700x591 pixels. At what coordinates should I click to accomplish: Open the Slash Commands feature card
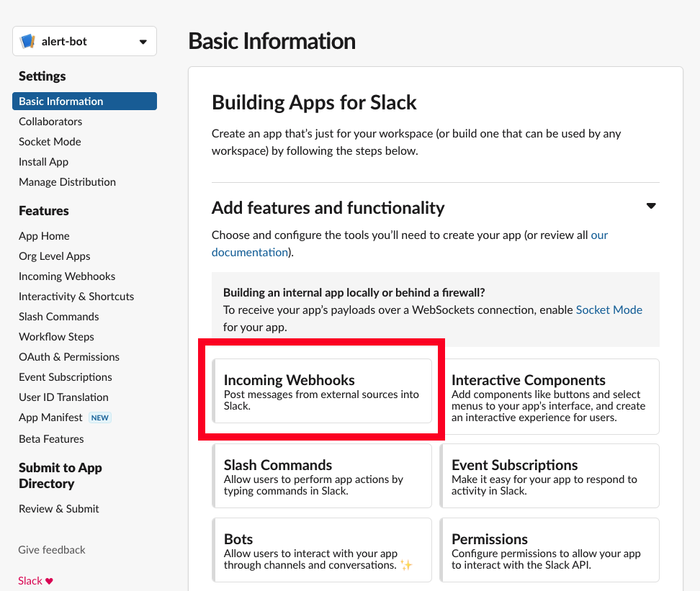click(x=323, y=476)
